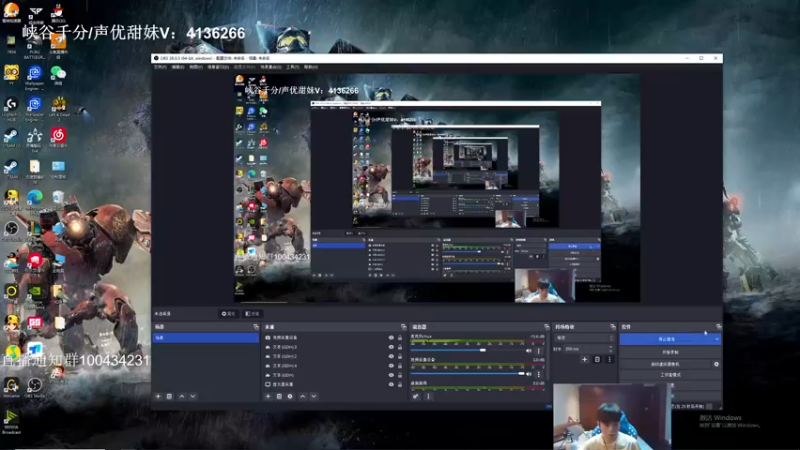
Task: Pop out the Sources dock panel
Action: point(404,327)
